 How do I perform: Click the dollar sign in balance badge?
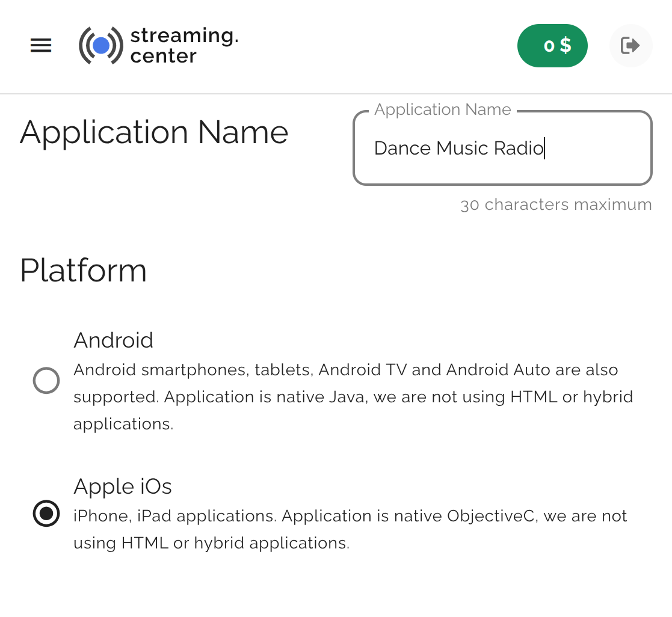click(x=566, y=46)
